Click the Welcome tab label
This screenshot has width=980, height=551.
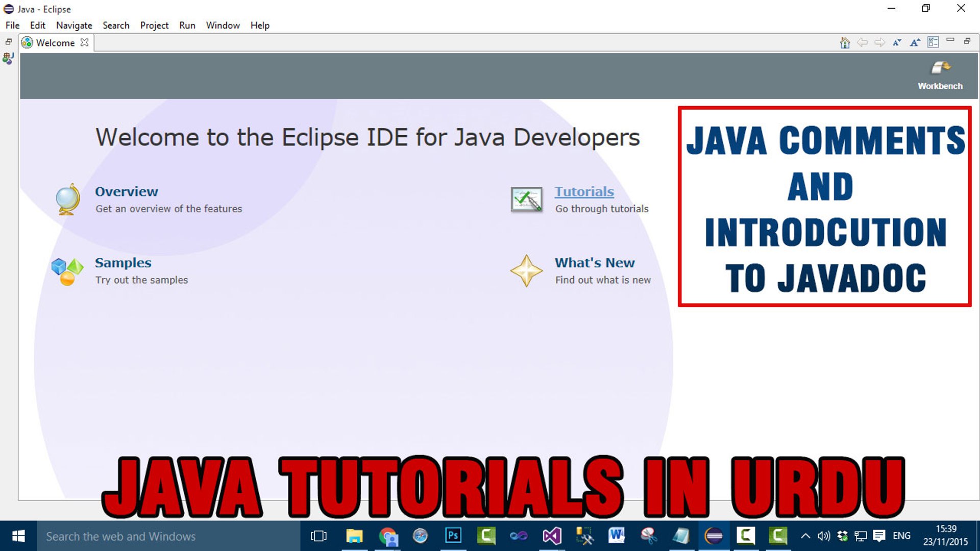(57, 42)
